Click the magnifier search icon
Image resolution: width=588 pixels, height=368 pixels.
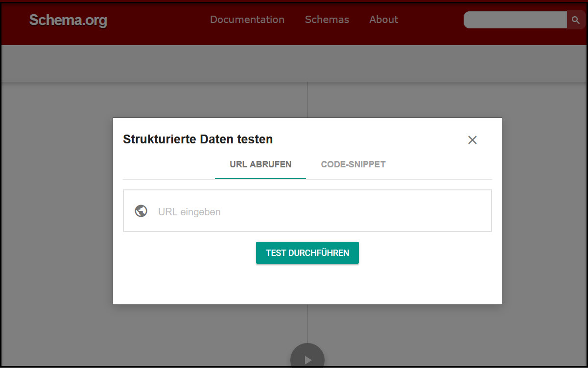click(x=576, y=20)
